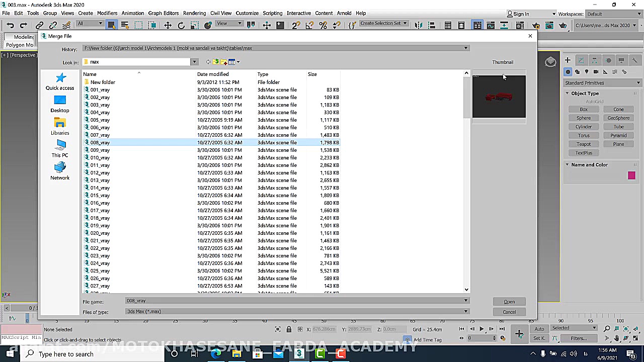644x362 pixels.
Task: Click the Align tool icon
Action: [432, 25]
